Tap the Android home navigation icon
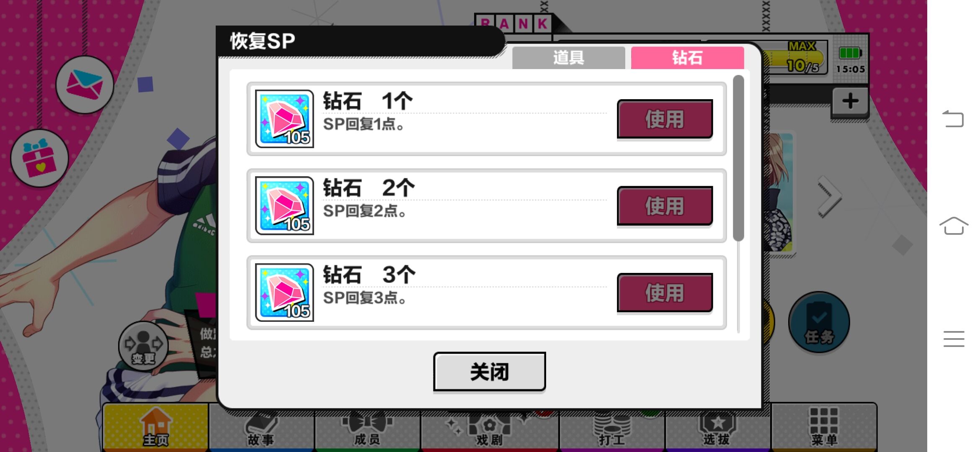Screen dimensions: 980x452 954,226
